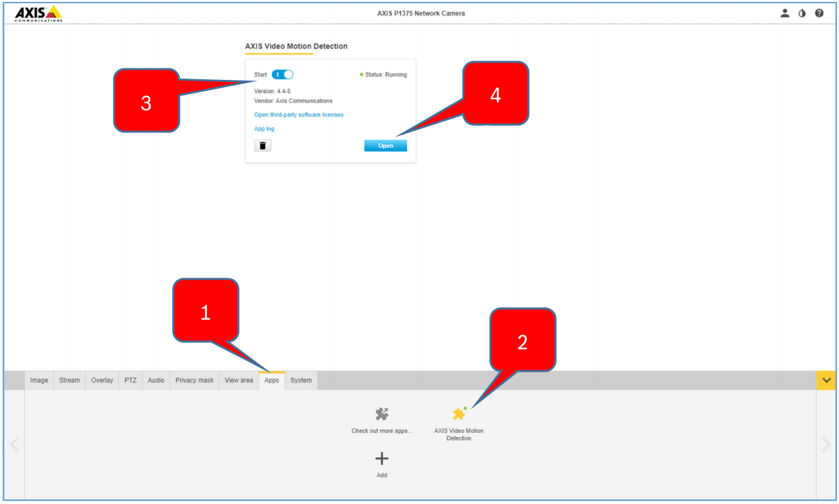Select the AXIS Video Motion Detection app icon
This screenshot has width=839, height=504.
coord(459,414)
